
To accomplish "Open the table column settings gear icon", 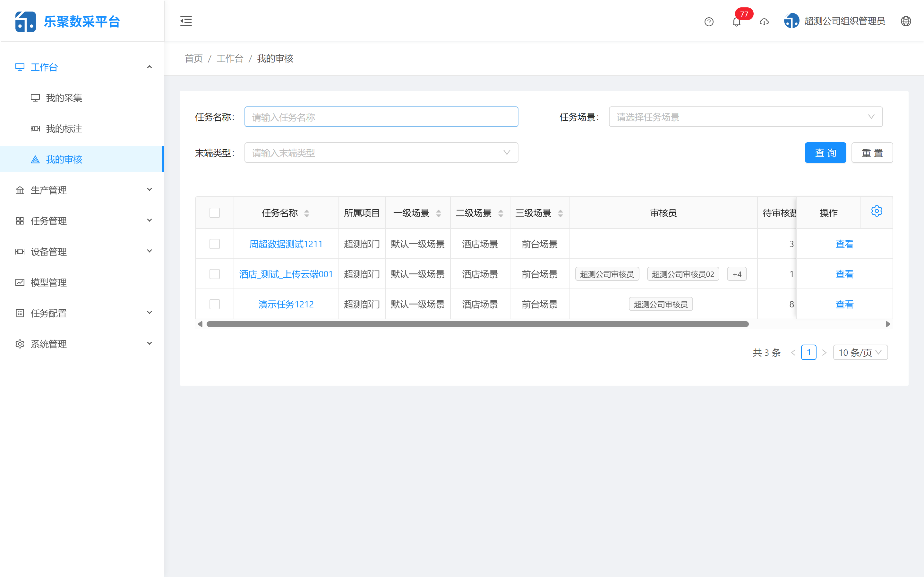I will point(877,211).
